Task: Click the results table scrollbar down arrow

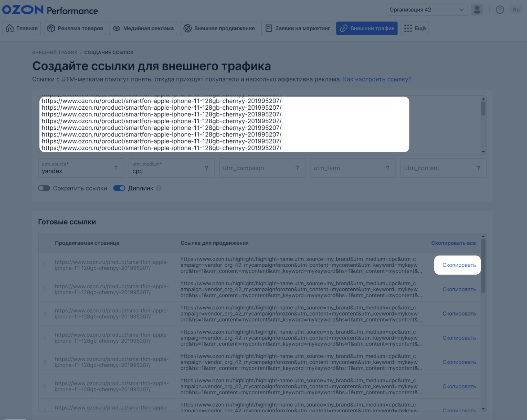Action: point(483,409)
